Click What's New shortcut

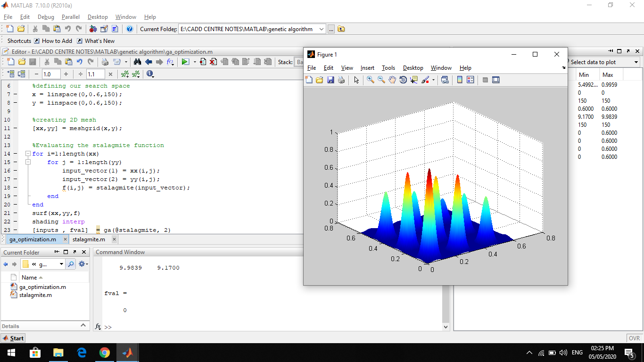pyautogui.click(x=96, y=41)
